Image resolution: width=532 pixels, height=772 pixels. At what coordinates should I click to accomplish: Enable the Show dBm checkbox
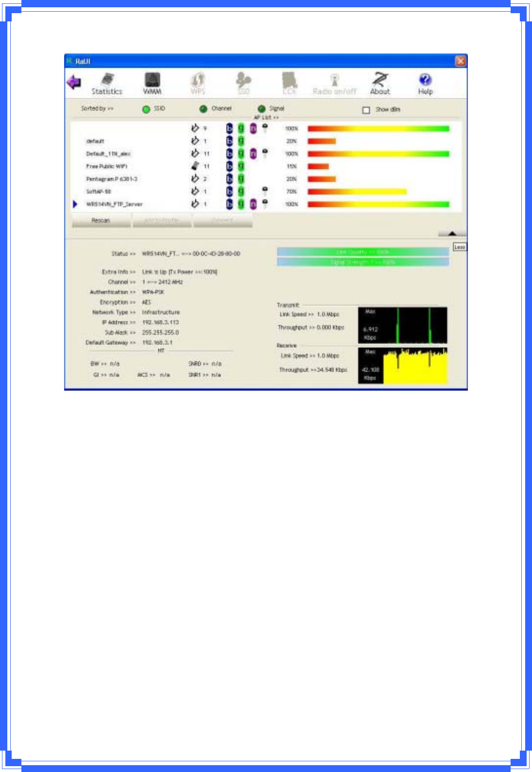tap(366, 110)
